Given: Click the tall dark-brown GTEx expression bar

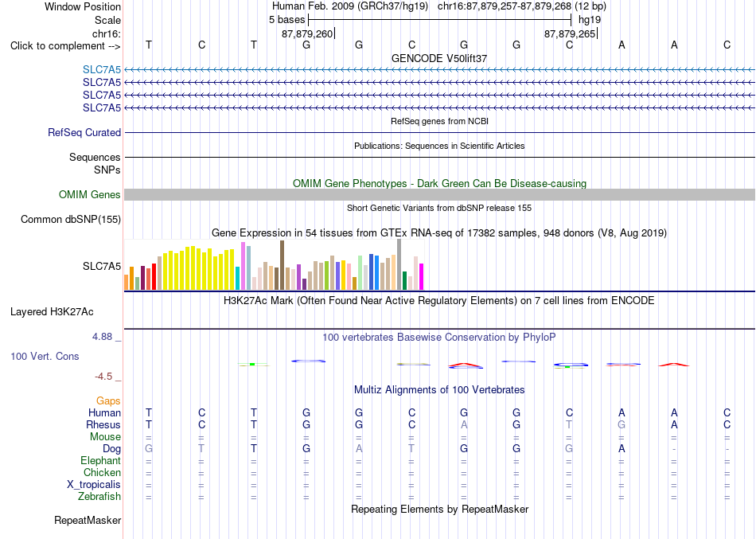Looking at the screenshot, I should [x=282, y=265].
